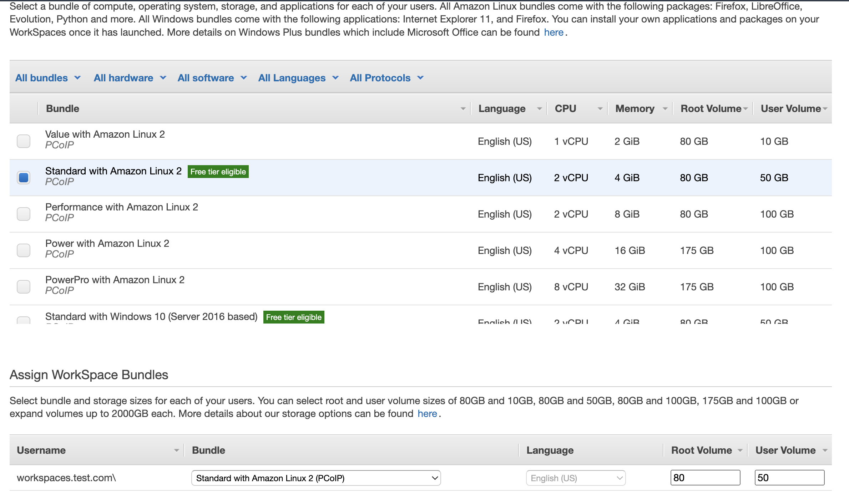
Task: Click the '16 GiB' memory cell
Action: pos(630,250)
